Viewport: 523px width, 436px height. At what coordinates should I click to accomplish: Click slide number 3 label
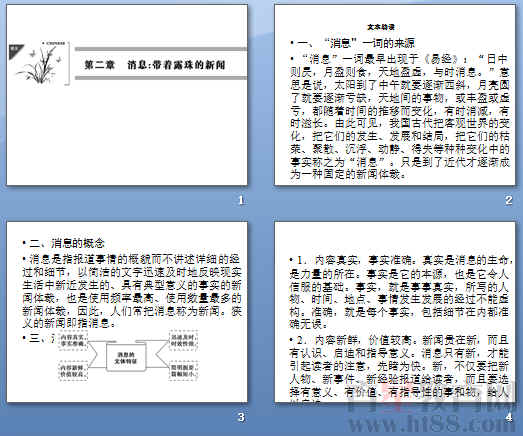click(241, 417)
